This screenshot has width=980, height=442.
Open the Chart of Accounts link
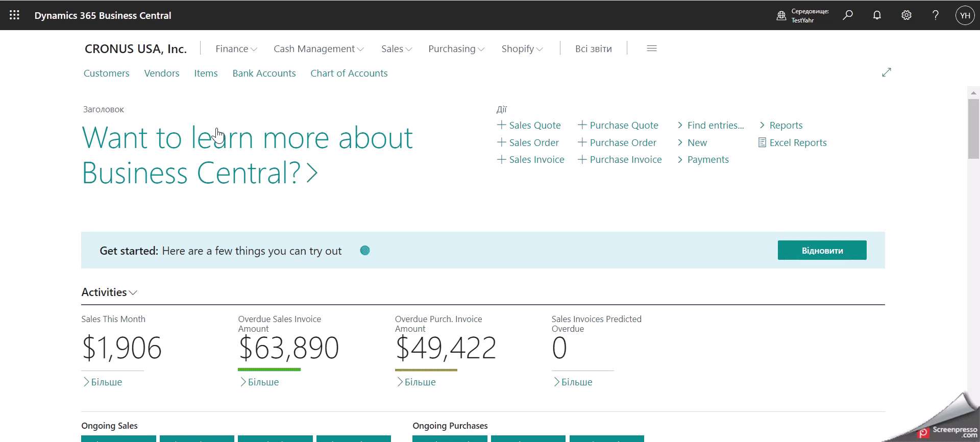pos(349,73)
